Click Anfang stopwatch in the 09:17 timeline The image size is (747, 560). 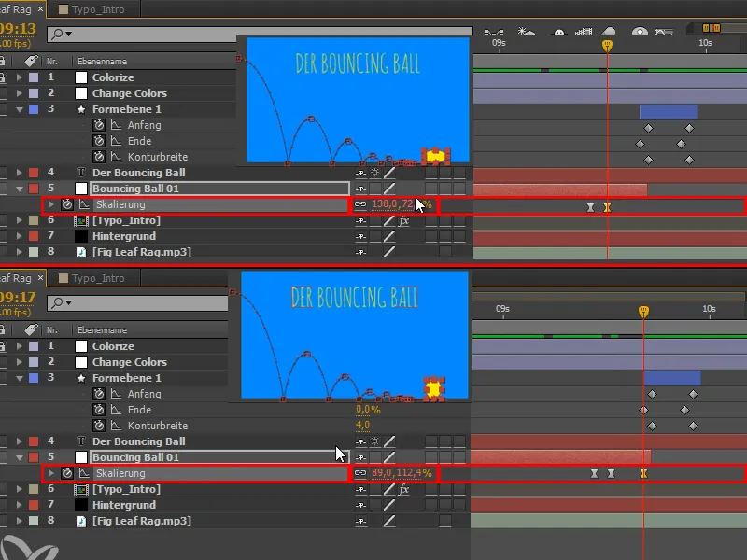99,394
